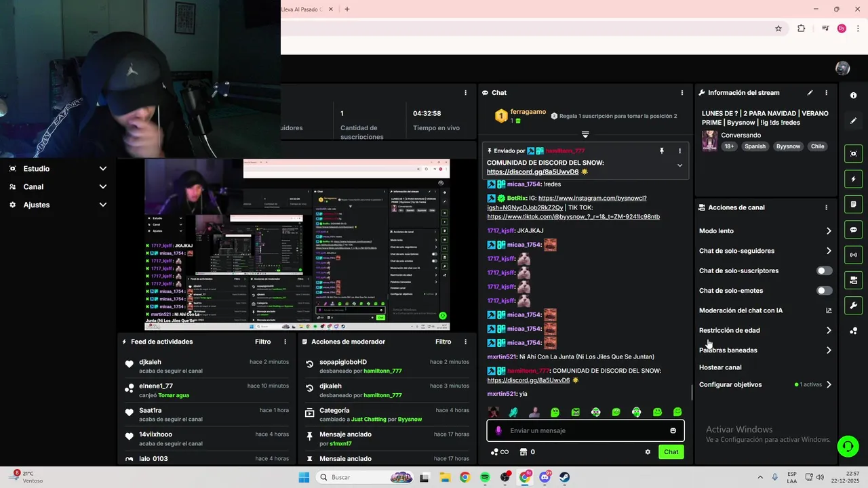Click hamiltonn_777 in sopapigloboHD unban entry
868x488 pixels.
382,371
